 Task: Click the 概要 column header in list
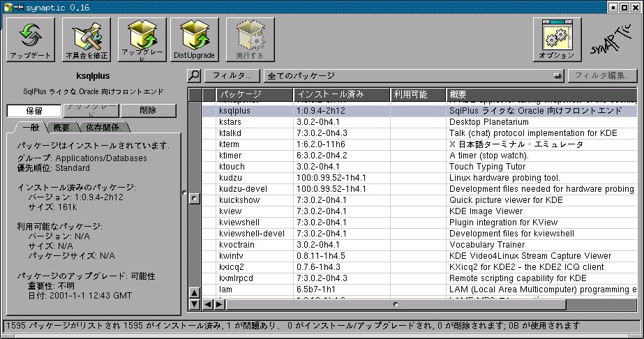pyautogui.click(x=541, y=94)
